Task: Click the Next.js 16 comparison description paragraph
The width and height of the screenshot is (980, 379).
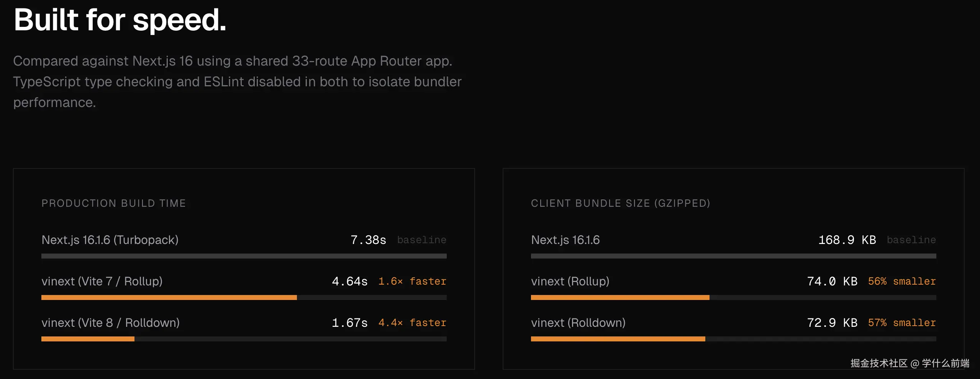Action: click(237, 81)
